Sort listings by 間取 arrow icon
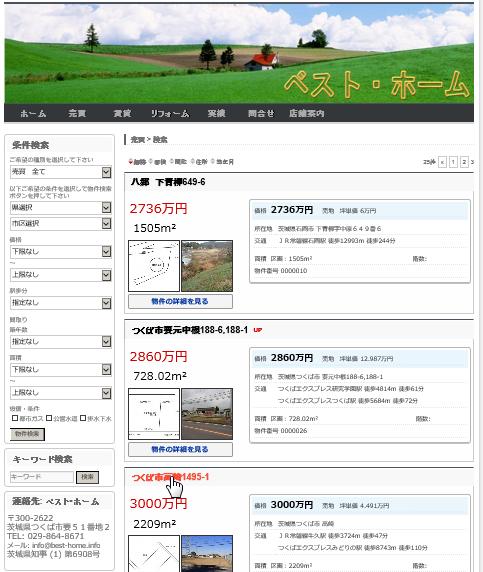 (171, 162)
